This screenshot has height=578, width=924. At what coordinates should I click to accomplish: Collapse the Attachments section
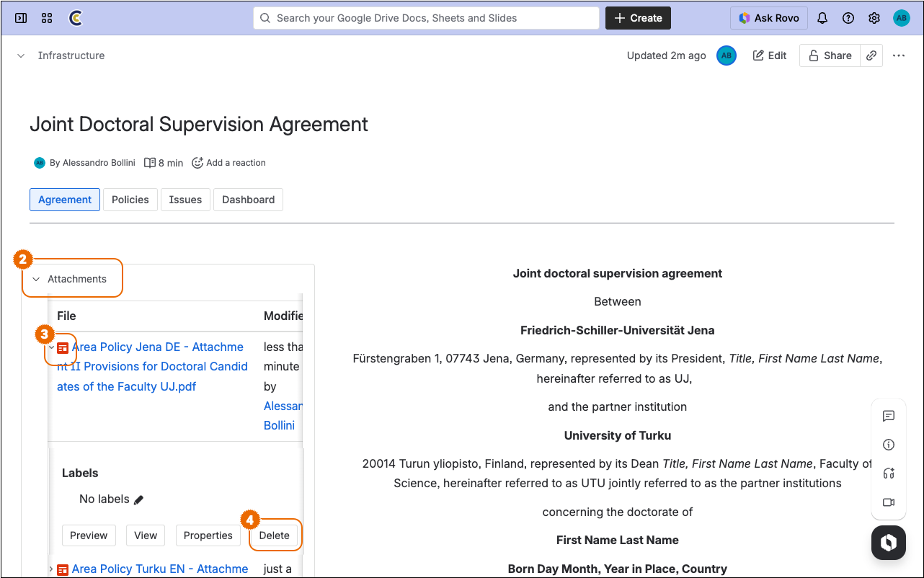pos(36,279)
